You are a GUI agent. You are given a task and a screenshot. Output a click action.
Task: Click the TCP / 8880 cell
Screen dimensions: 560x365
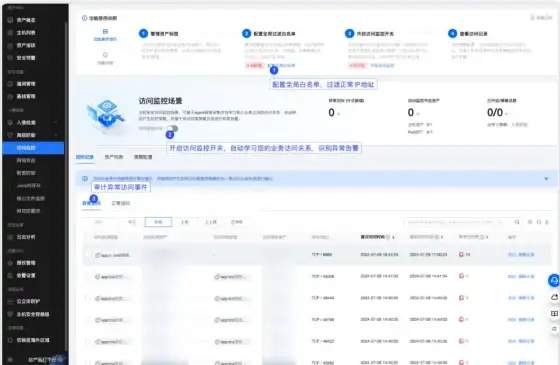tap(322, 255)
